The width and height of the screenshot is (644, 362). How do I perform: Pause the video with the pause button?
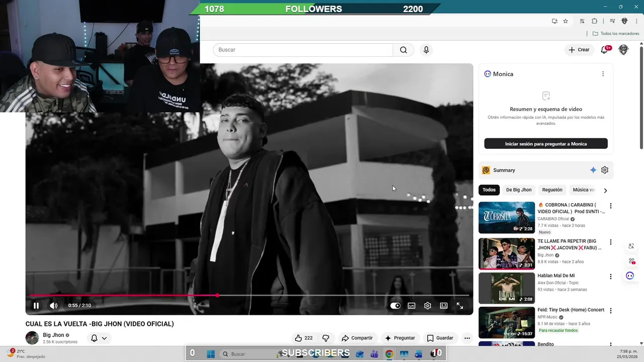(36, 306)
